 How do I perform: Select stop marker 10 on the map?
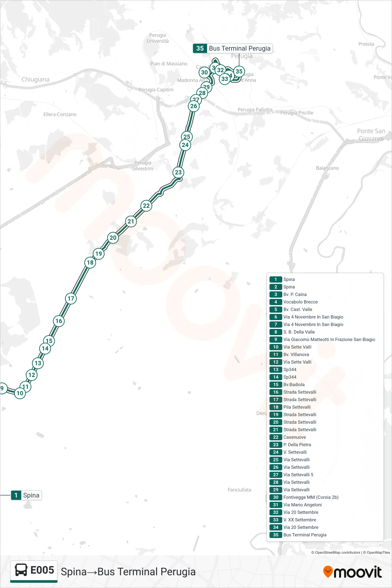pos(20,393)
